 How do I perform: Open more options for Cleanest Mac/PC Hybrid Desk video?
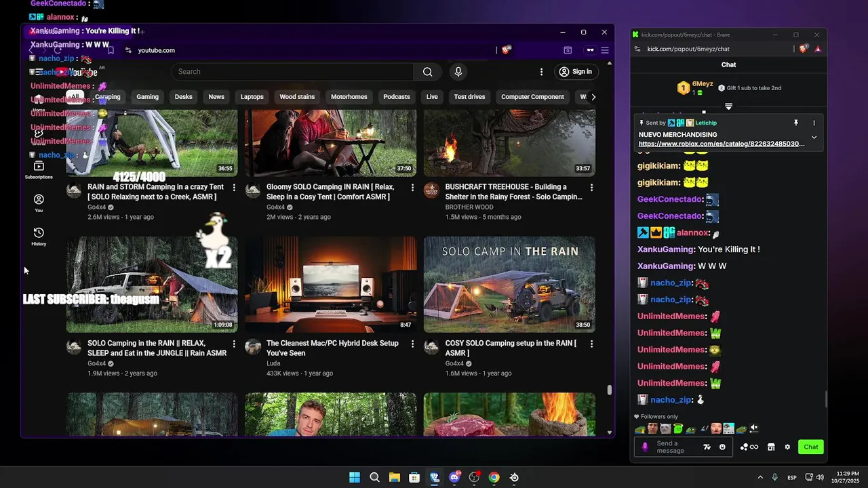pos(412,344)
